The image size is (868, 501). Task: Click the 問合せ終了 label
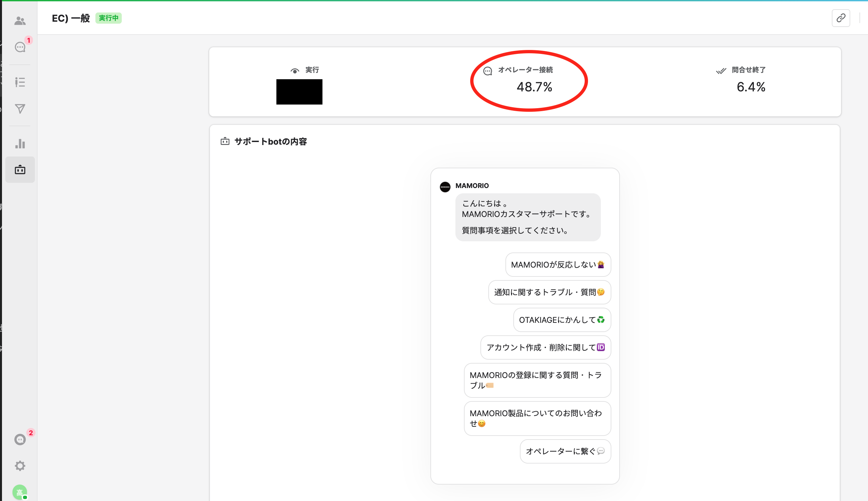click(x=749, y=70)
